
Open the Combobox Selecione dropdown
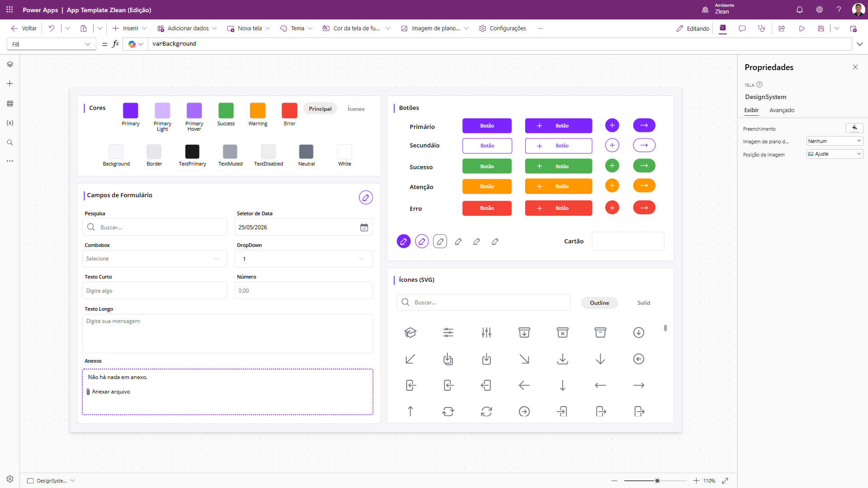pyautogui.click(x=155, y=259)
